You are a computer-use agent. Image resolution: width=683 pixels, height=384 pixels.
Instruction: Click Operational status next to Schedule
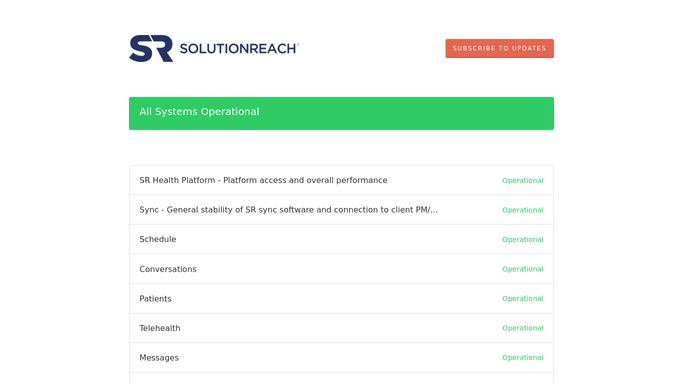522,239
